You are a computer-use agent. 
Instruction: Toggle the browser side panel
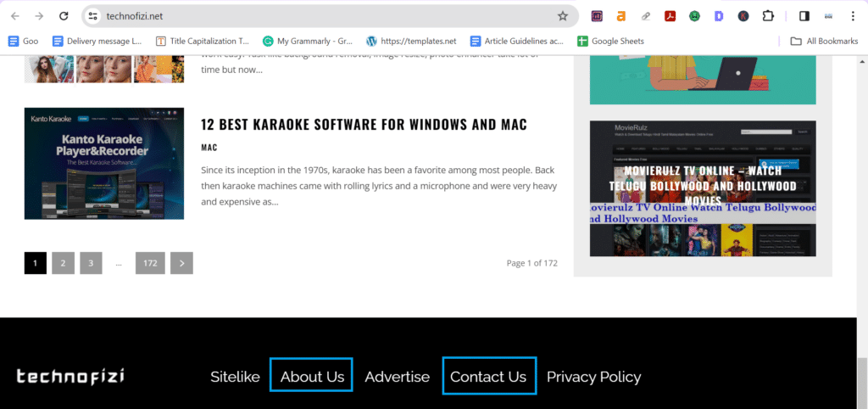point(804,16)
